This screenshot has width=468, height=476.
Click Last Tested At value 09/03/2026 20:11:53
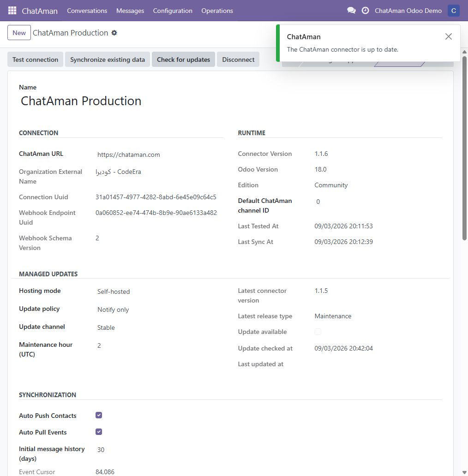pos(343,226)
